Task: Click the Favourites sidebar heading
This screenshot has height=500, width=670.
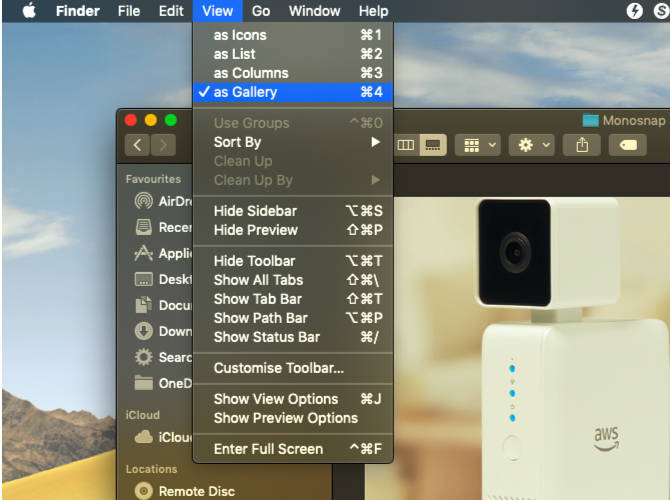Action: [153, 179]
